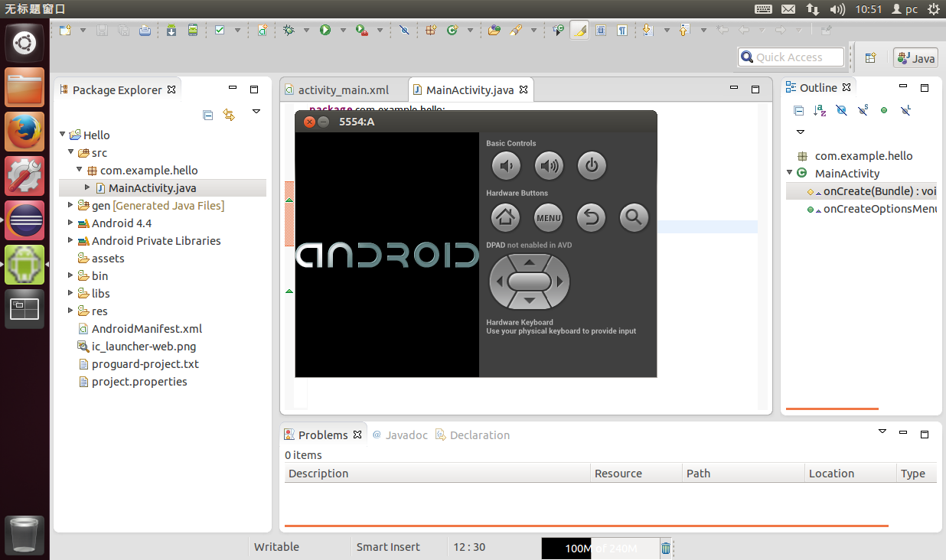This screenshot has width=946, height=560.
Task: Click the green Run button in toolbar
Action: pyautogui.click(x=325, y=31)
